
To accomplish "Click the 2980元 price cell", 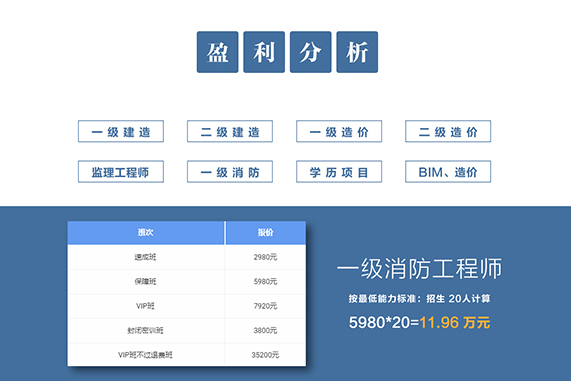I will (x=265, y=257).
